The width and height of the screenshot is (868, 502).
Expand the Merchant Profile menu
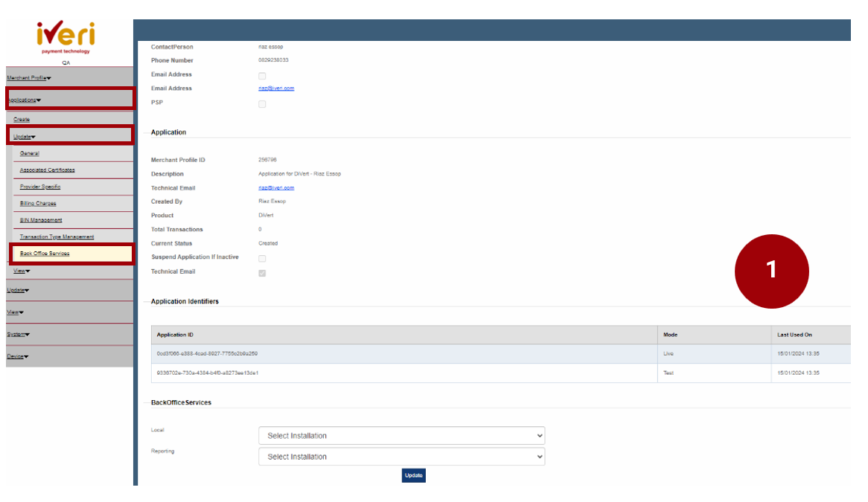click(x=29, y=78)
